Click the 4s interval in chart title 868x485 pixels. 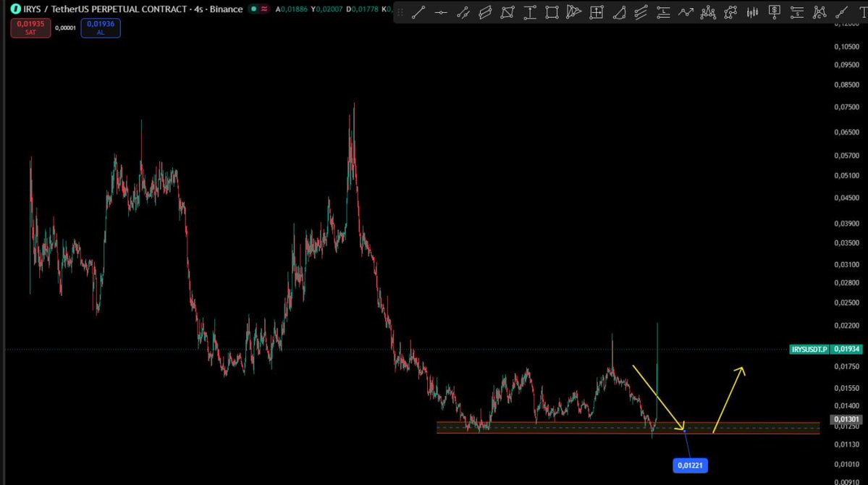pos(199,9)
